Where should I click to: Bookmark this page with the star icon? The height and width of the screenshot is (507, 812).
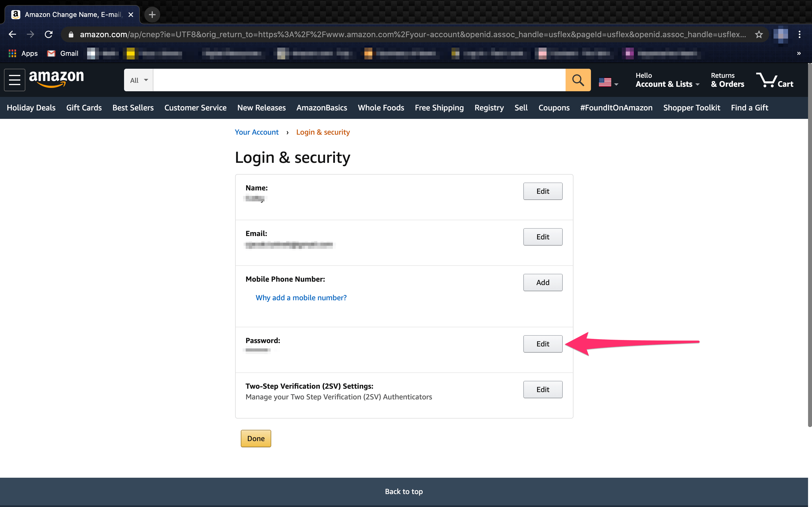(759, 34)
